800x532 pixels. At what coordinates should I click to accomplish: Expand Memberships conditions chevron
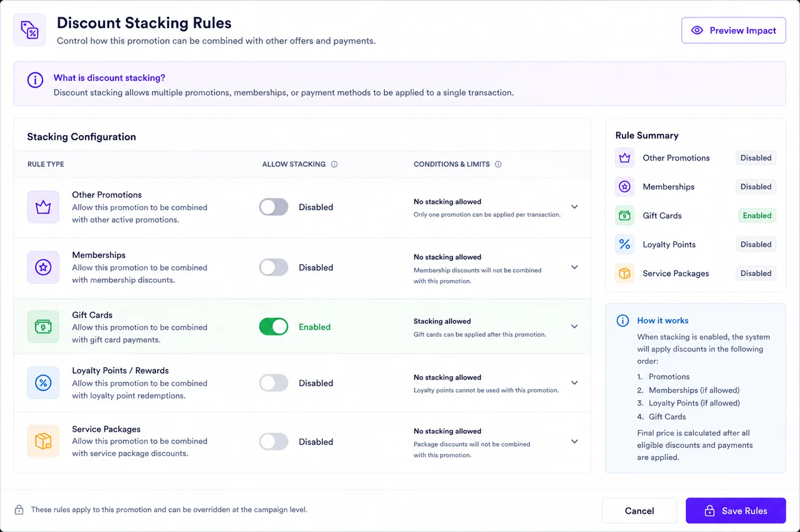tap(575, 267)
